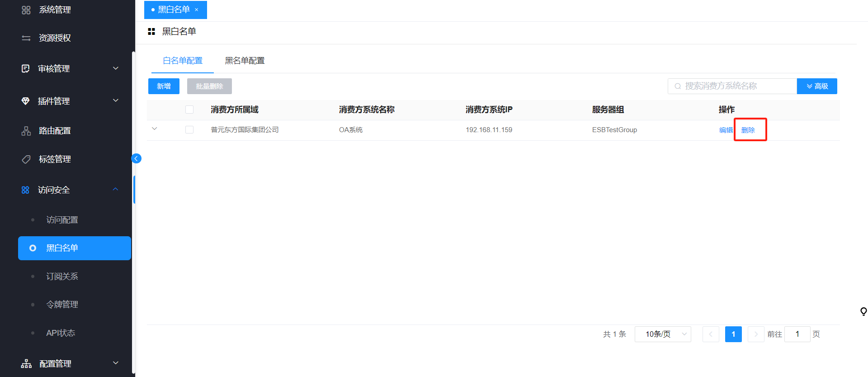Click the 批量删除 button
This screenshot has width=868, height=377.
click(x=209, y=86)
